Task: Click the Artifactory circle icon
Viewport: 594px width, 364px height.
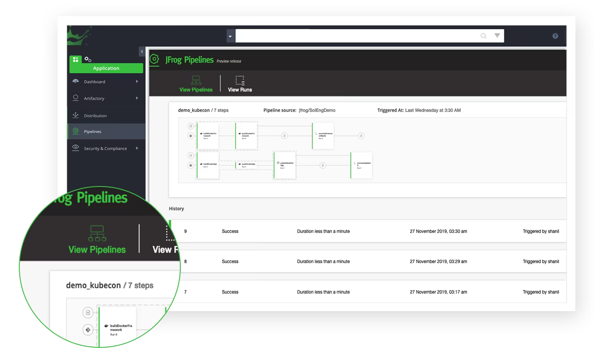Action: tap(75, 98)
